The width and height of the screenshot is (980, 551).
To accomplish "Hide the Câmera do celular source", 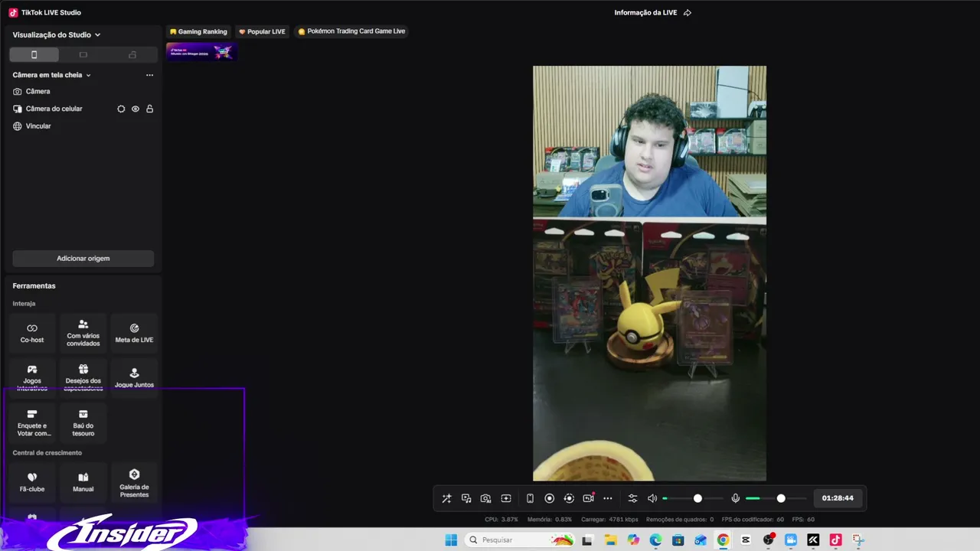I will point(136,109).
